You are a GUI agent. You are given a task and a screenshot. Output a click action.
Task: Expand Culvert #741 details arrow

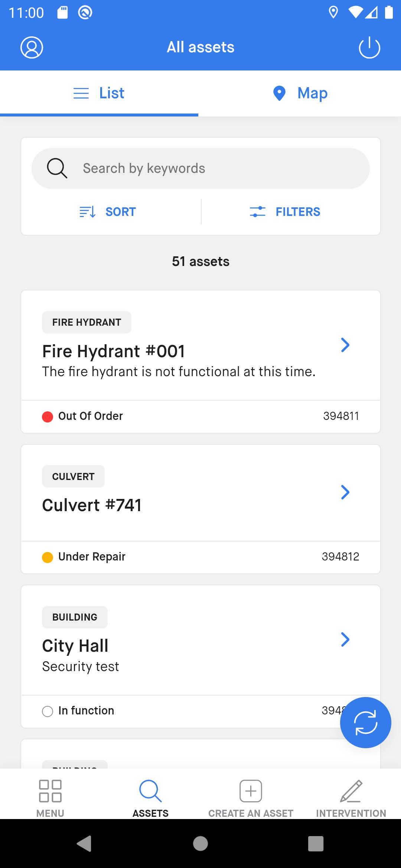(345, 492)
